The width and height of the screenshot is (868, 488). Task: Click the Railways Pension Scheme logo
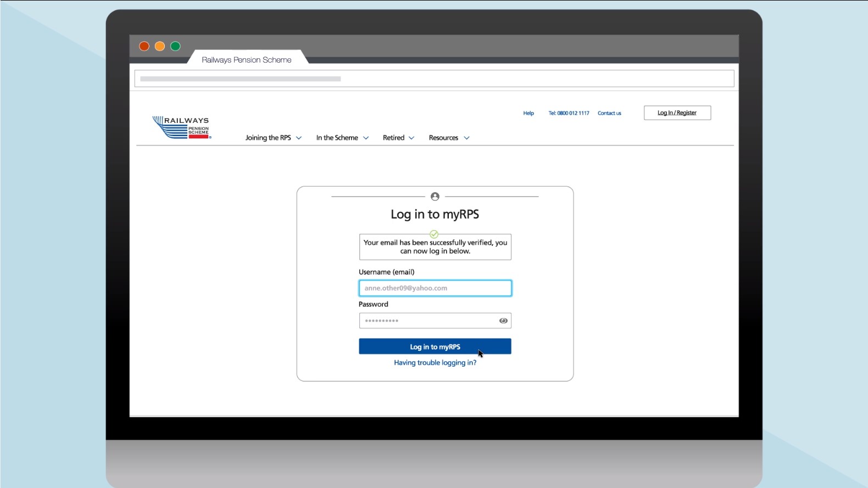181,127
